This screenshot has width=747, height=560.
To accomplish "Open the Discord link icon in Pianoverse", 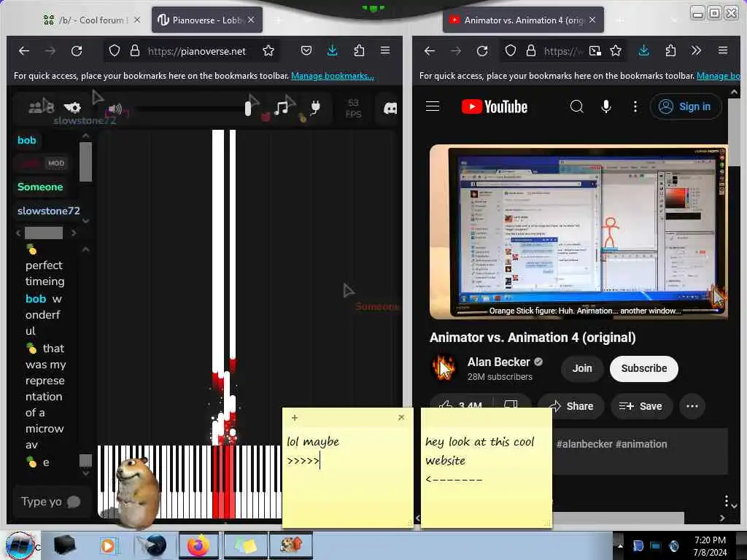I will 390,108.
